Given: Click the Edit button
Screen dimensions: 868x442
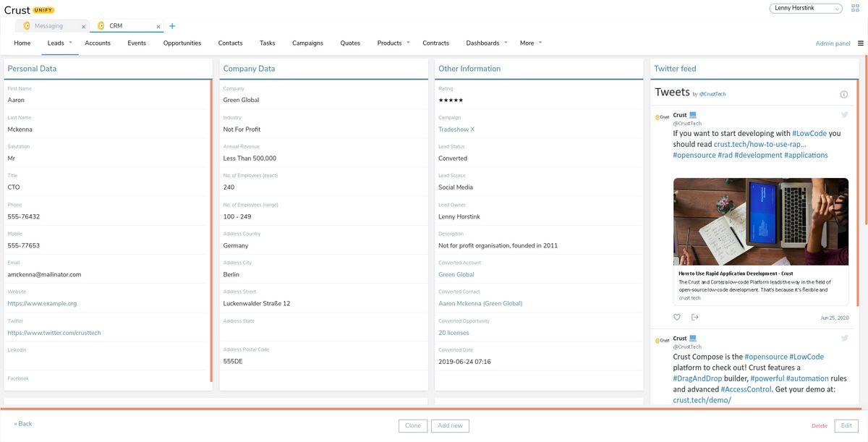Looking at the screenshot, I should (x=846, y=425).
